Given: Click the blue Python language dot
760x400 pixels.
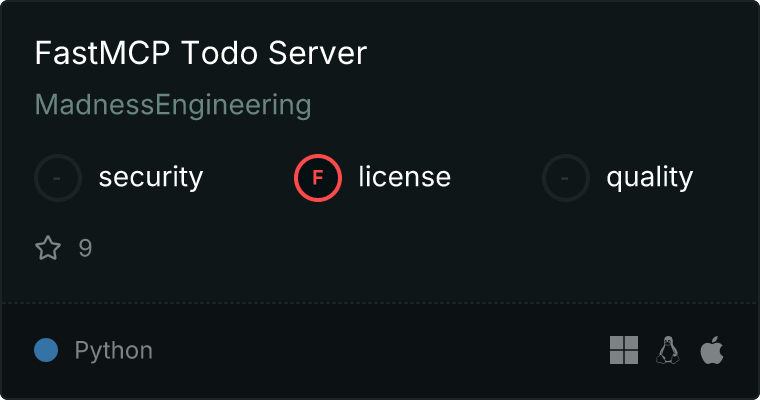Looking at the screenshot, I should 46,350.
